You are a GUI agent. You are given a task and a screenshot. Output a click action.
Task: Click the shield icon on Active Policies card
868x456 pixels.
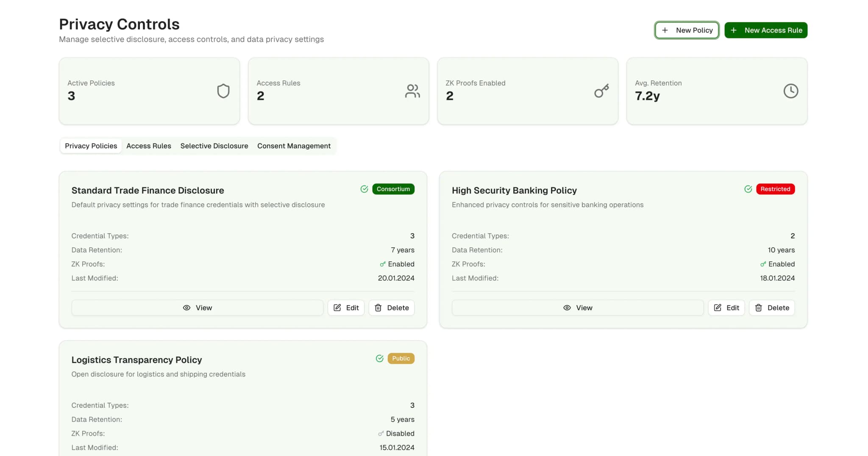tap(223, 91)
